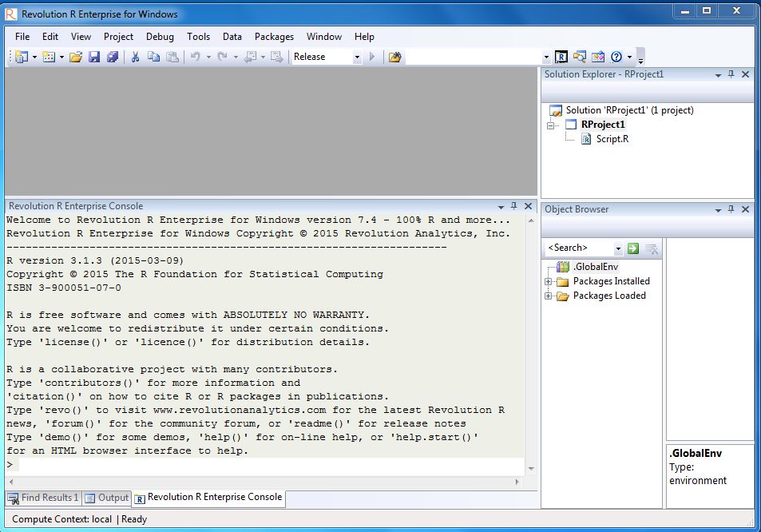Open the Add New Item dropdown arrow

pyautogui.click(x=61, y=58)
